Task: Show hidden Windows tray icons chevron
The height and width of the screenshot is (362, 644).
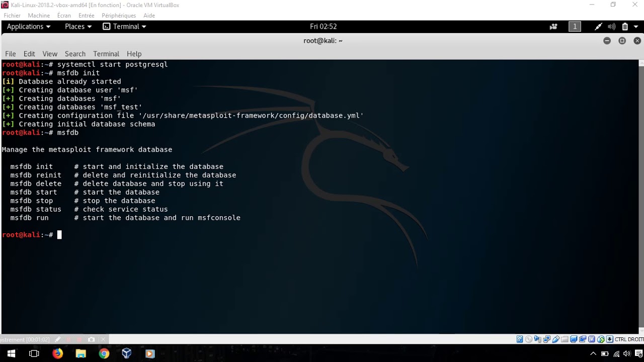Action: tap(593, 353)
